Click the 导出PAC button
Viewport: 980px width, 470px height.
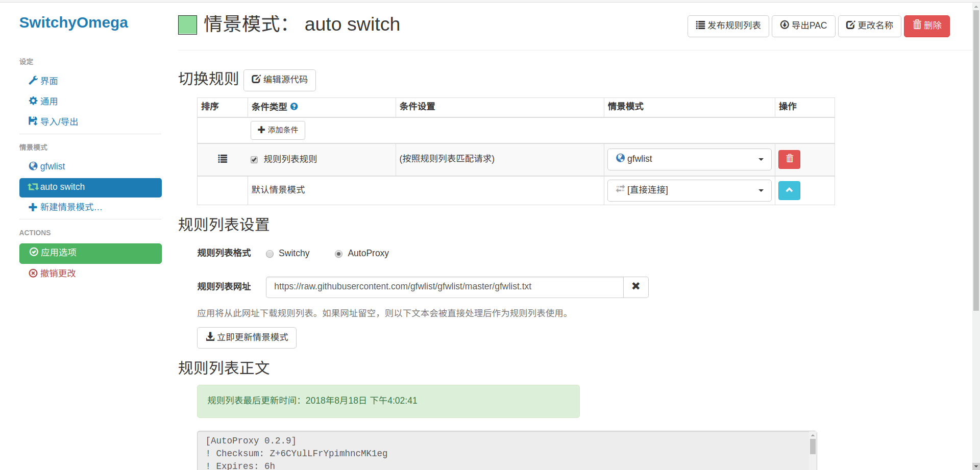[x=803, y=26]
